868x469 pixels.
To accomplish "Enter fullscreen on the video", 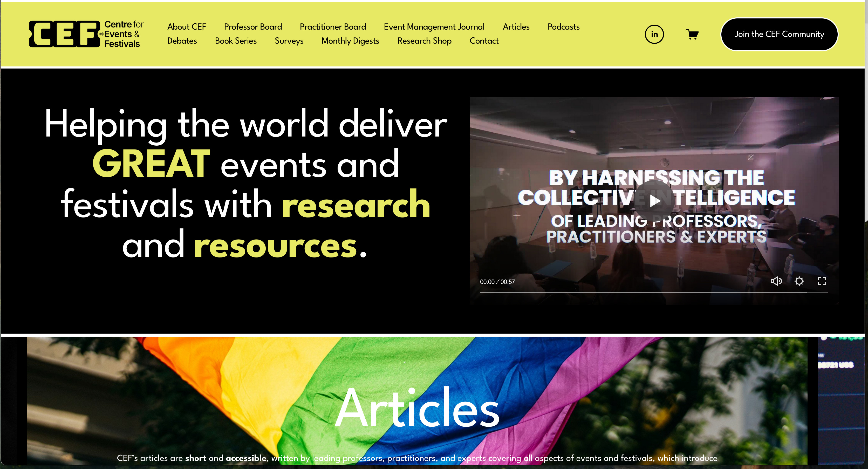I will point(822,281).
